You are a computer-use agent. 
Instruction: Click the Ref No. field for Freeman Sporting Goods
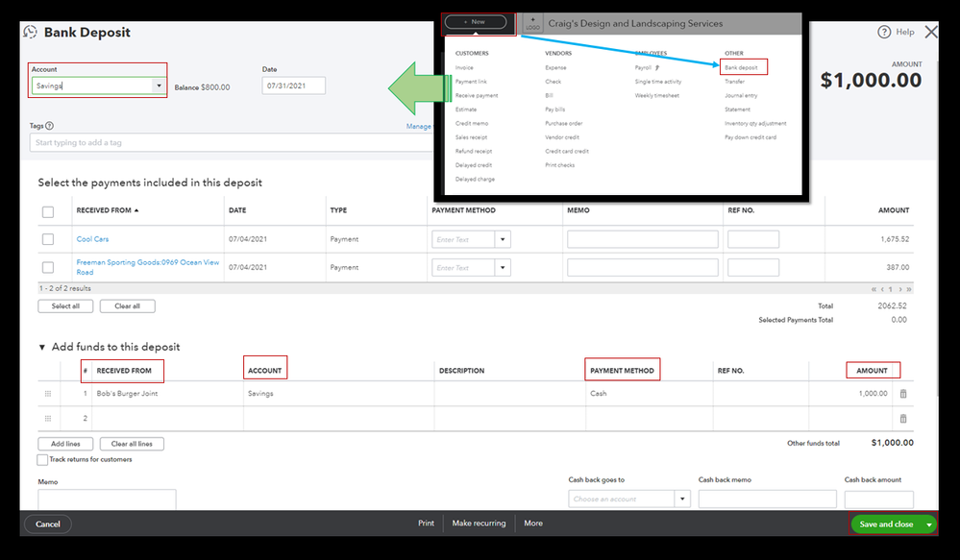753,267
